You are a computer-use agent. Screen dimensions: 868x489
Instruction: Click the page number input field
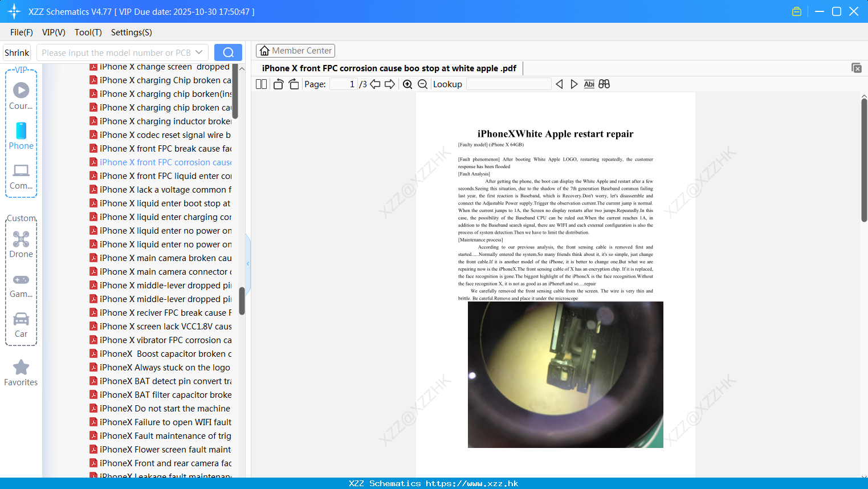[344, 84]
